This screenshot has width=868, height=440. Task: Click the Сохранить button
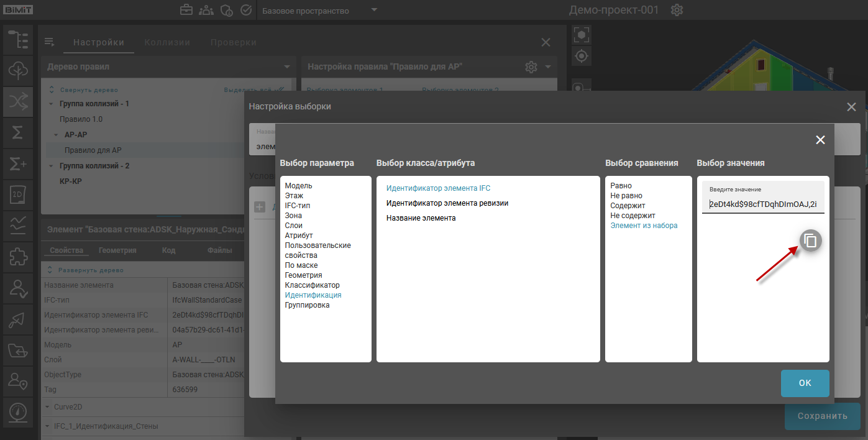pyautogui.click(x=822, y=416)
